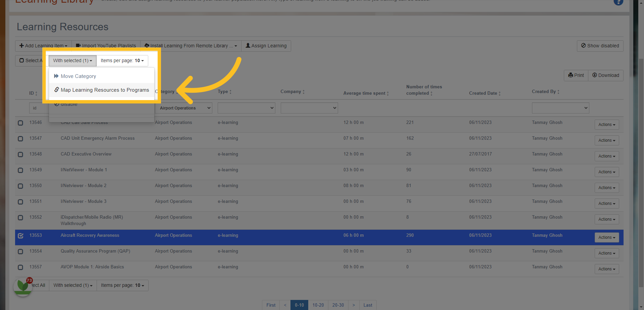Click Import YouTube Playlists button
The width and height of the screenshot is (644, 310).
(x=106, y=46)
